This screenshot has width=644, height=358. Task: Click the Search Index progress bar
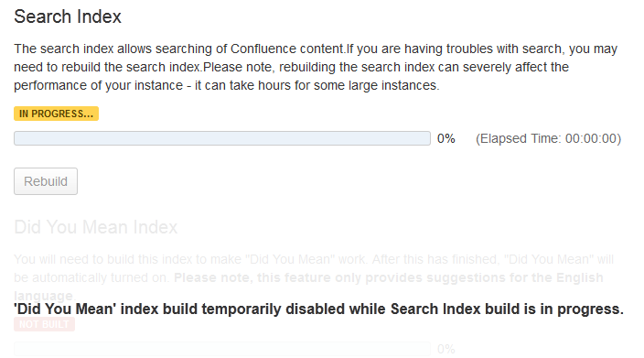(x=222, y=138)
